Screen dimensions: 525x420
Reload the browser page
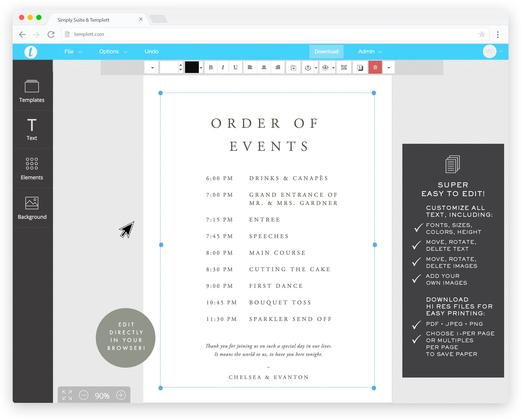click(51, 34)
